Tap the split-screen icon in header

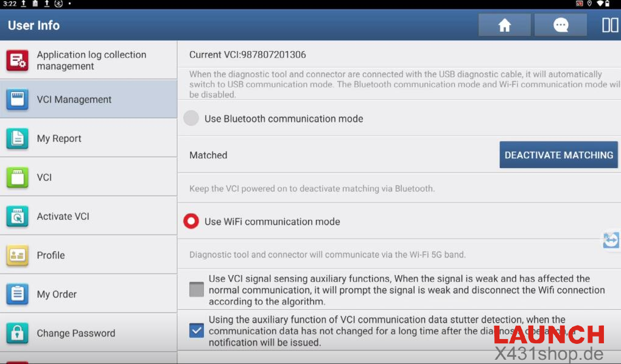(x=609, y=25)
